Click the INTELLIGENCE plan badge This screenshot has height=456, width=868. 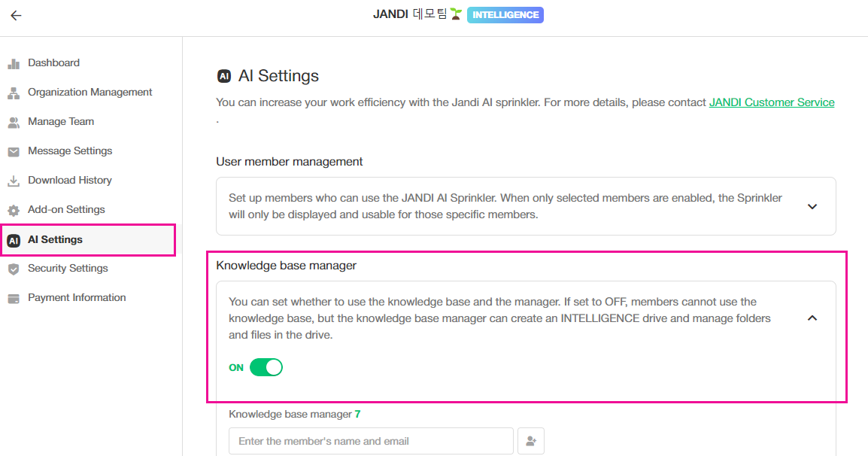point(505,14)
